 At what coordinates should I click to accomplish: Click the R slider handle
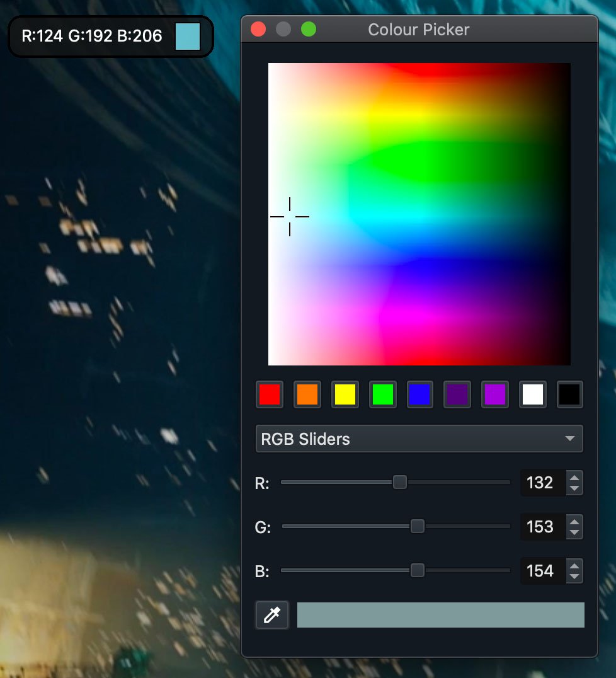[400, 483]
